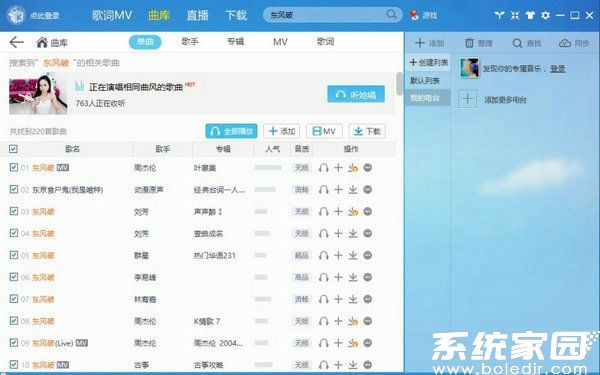Uncheck song 06 checkbox
The width and height of the screenshot is (600, 375).
(x=14, y=276)
